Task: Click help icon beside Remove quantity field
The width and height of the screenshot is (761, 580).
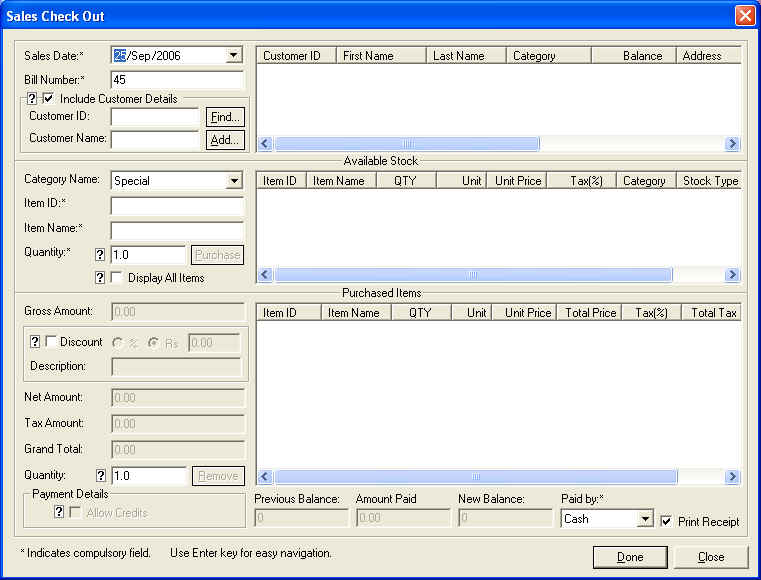Action: pyautogui.click(x=100, y=475)
